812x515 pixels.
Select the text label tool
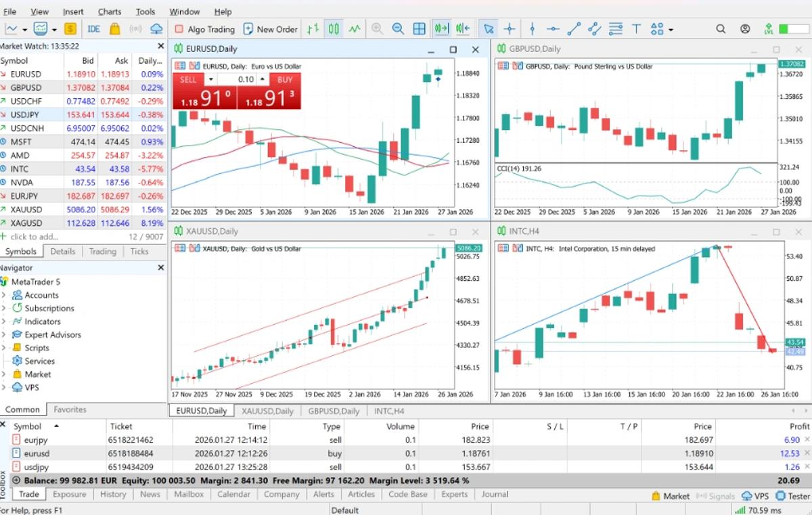[x=636, y=29]
